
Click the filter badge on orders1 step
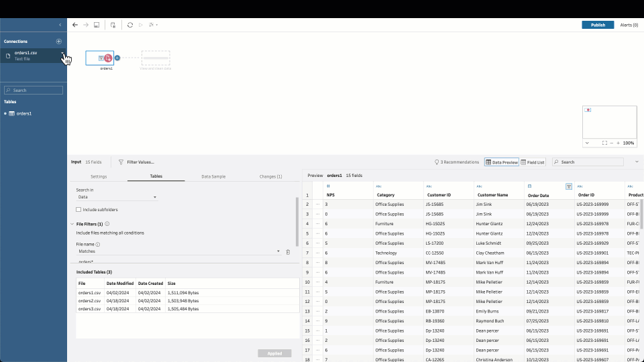[x=101, y=58]
